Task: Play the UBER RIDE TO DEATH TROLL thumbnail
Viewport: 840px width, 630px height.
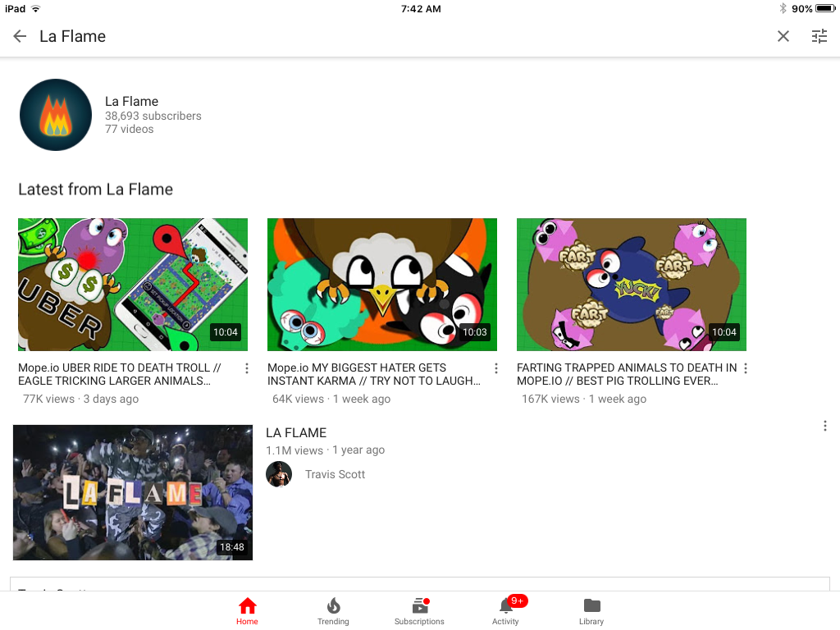Action: (133, 285)
